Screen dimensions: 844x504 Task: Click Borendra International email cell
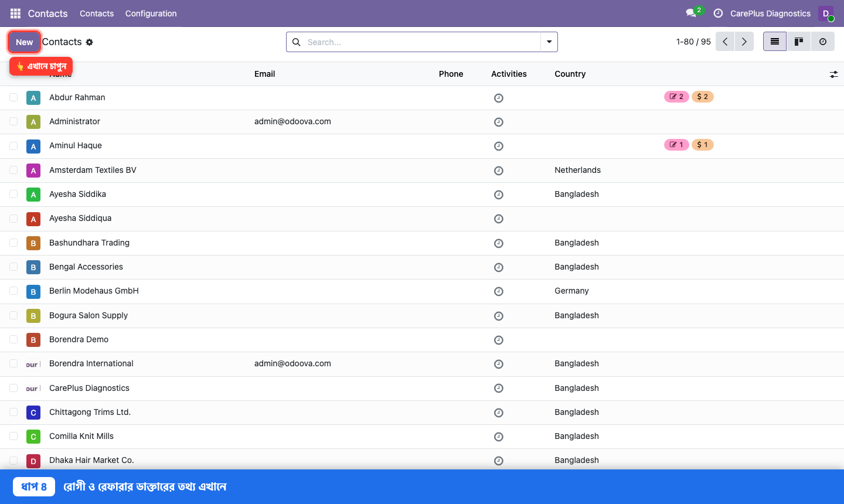tap(292, 363)
